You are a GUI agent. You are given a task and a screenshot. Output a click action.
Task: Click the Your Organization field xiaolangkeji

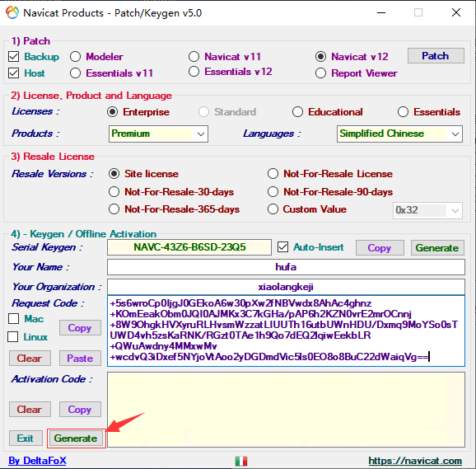pyautogui.click(x=286, y=287)
